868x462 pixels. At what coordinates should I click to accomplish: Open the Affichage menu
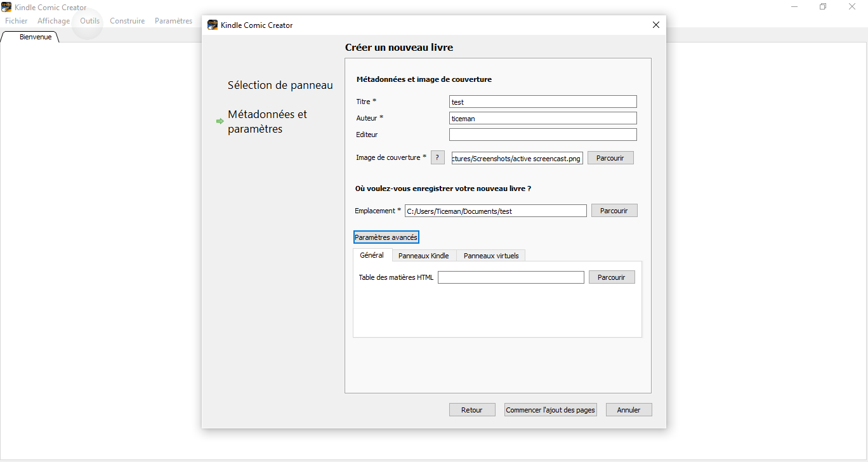[x=54, y=21]
